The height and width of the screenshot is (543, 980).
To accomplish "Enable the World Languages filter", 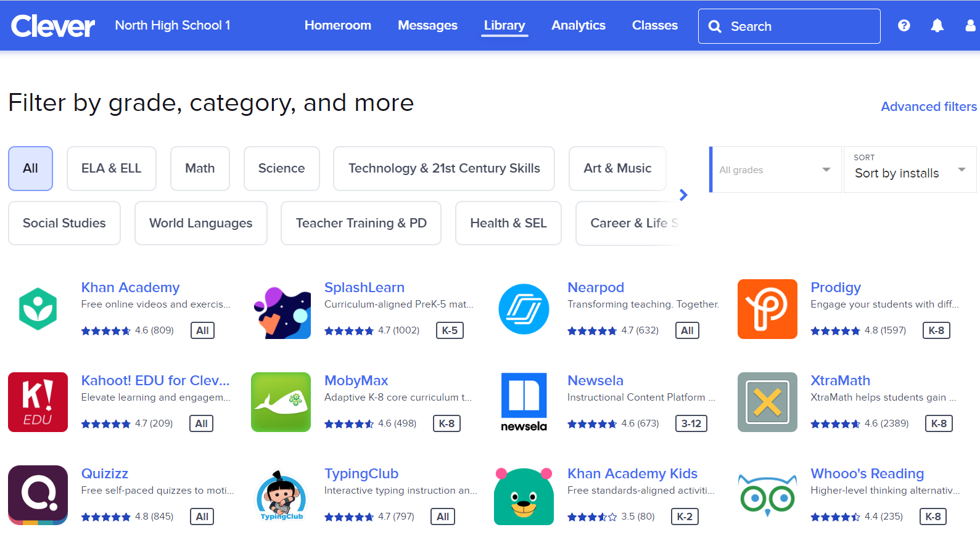I will (x=200, y=223).
